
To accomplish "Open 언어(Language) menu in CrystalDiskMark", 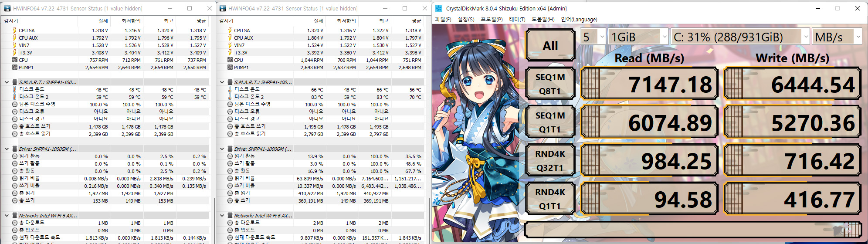I will pos(579,19).
